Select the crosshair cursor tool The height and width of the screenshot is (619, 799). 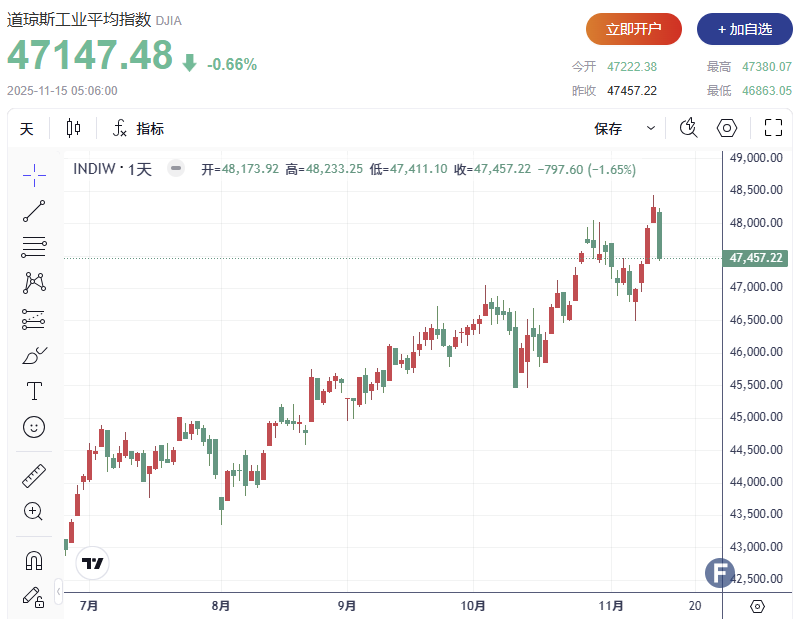pyautogui.click(x=34, y=175)
